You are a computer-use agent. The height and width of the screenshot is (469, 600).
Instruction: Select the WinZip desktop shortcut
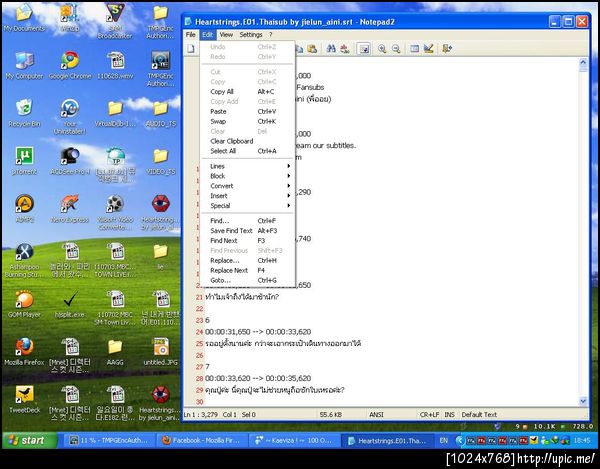pyautogui.click(x=70, y=17)
